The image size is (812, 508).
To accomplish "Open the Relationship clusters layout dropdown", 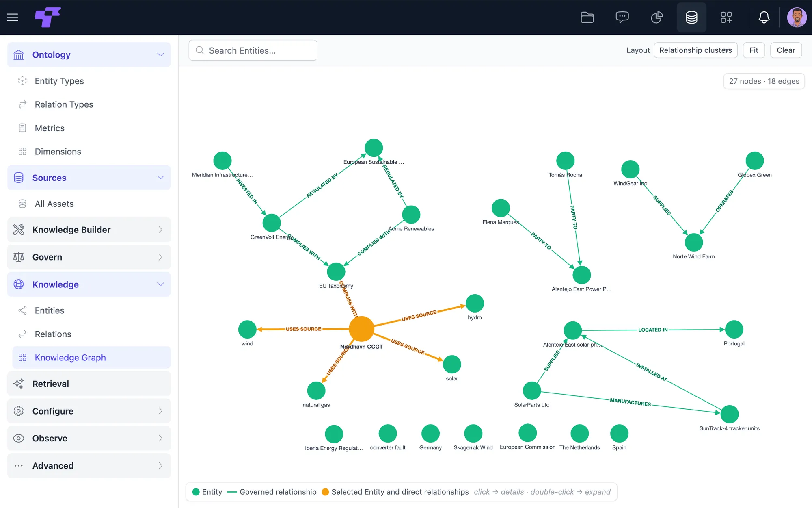I will pos(695,50).
